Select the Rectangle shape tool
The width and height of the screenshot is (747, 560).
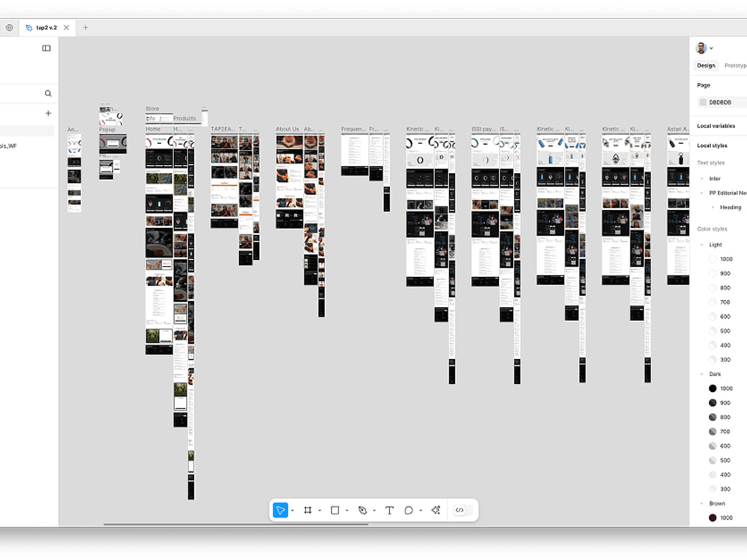[335, 510]
